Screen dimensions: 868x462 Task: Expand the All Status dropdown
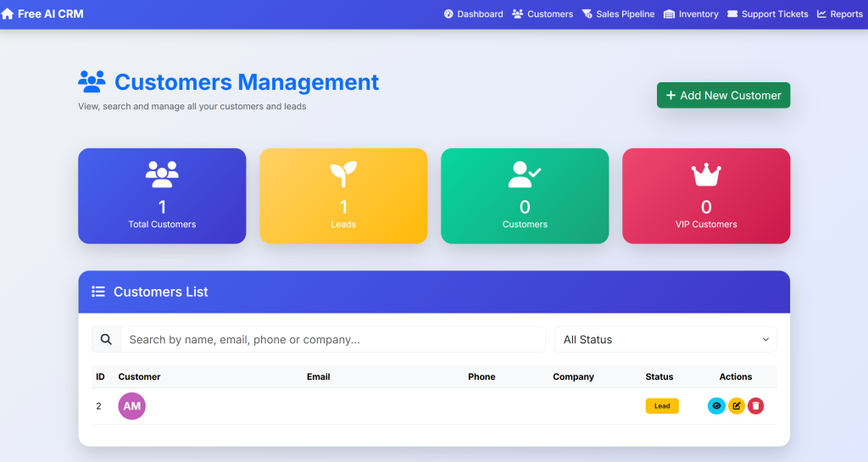(x=665, y=339)
